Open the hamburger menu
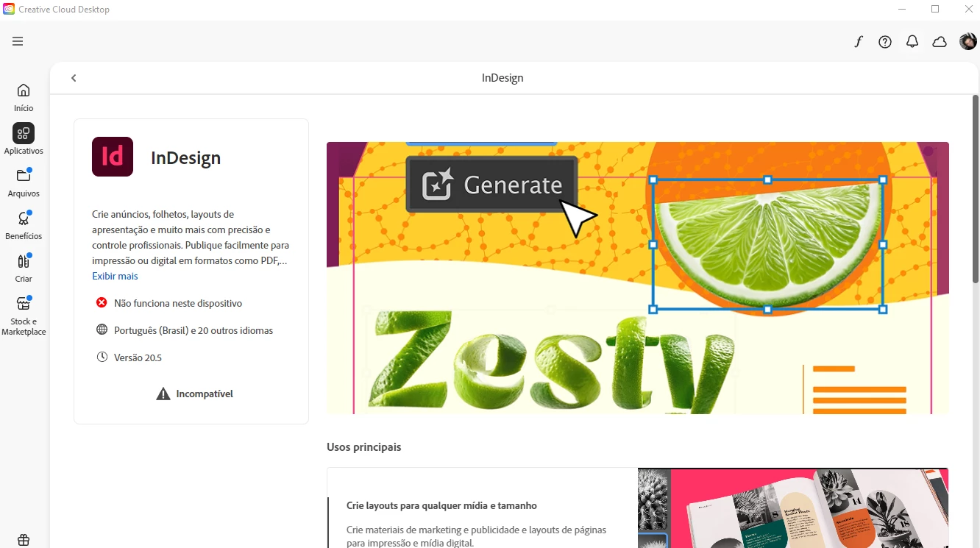 pyautogui.click(x=18, y=41)
